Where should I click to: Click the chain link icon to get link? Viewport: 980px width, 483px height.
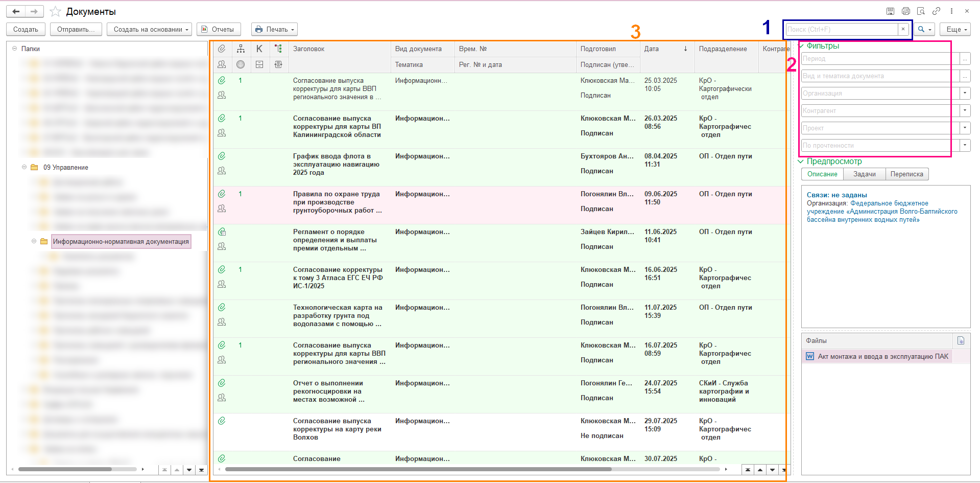click(x=936, y=11)
